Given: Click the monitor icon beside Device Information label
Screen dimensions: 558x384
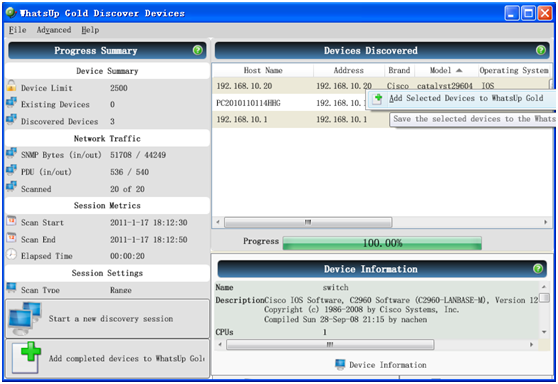Looking at the screenshot, I should [x=340, y=364].
